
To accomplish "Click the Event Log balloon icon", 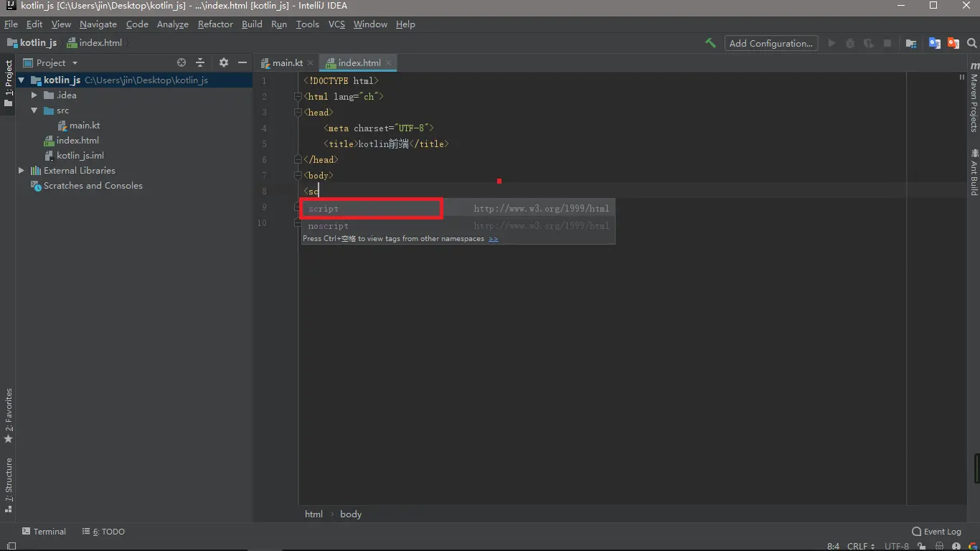I will pos(917,532).
